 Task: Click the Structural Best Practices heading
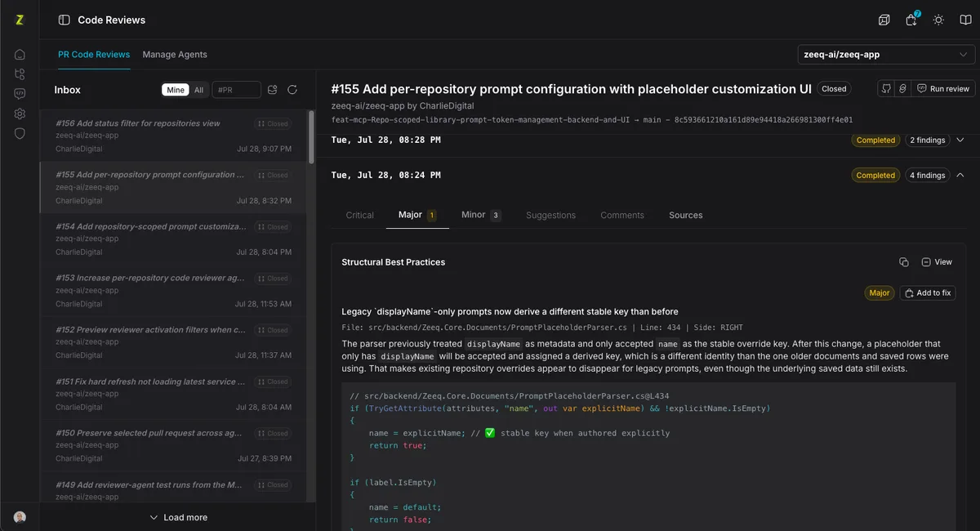pos(393,262)
